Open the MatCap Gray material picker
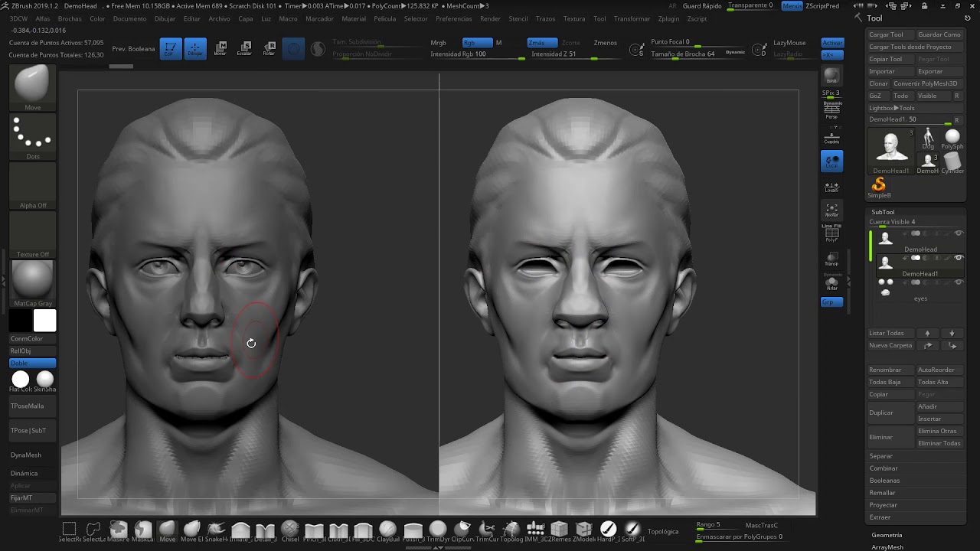The image size is (980, 551). click(x=32, y=284)
